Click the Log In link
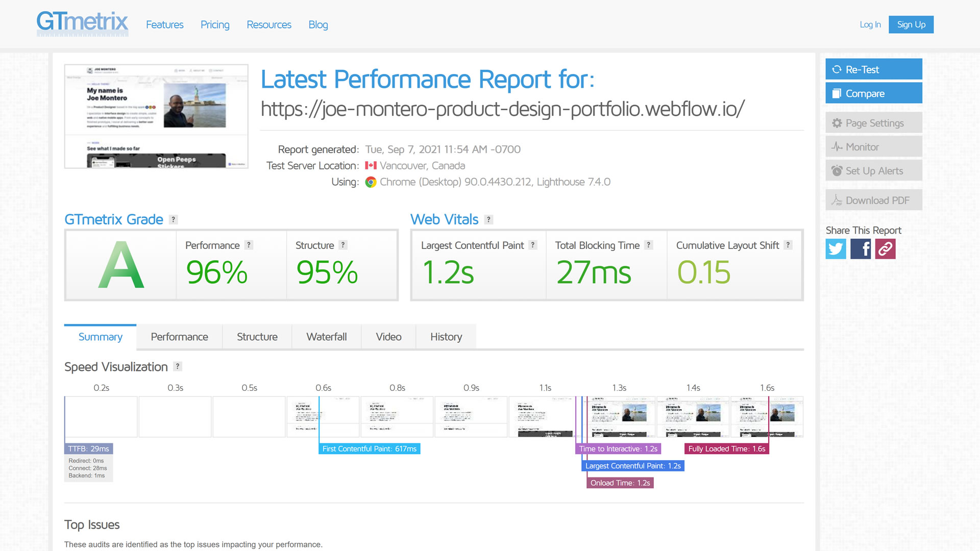The height and width of the screenshot is (551, 980). pos(870,24)
